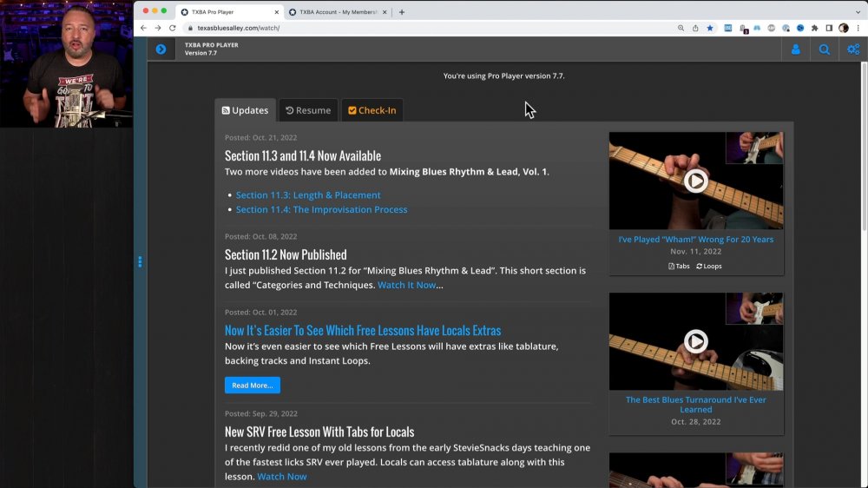
Task: Switch to TXBA Account browser tab
Action: [x=339, y=12]
